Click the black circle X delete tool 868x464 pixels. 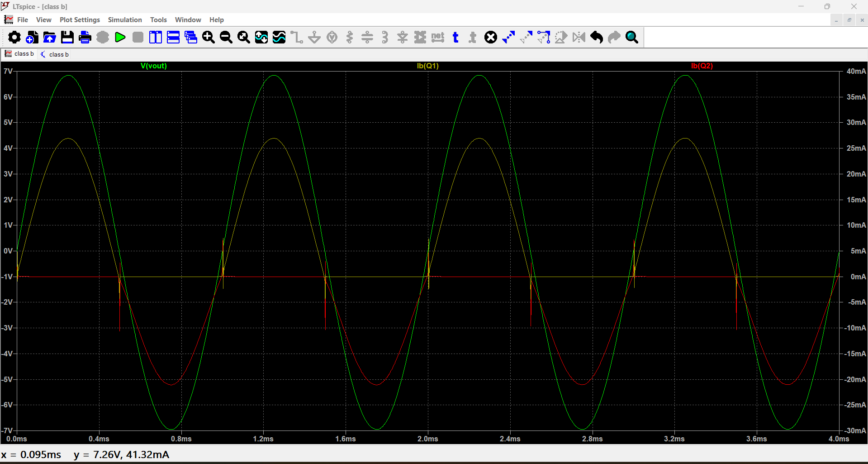pyautogui.click(x=491, y=37)
